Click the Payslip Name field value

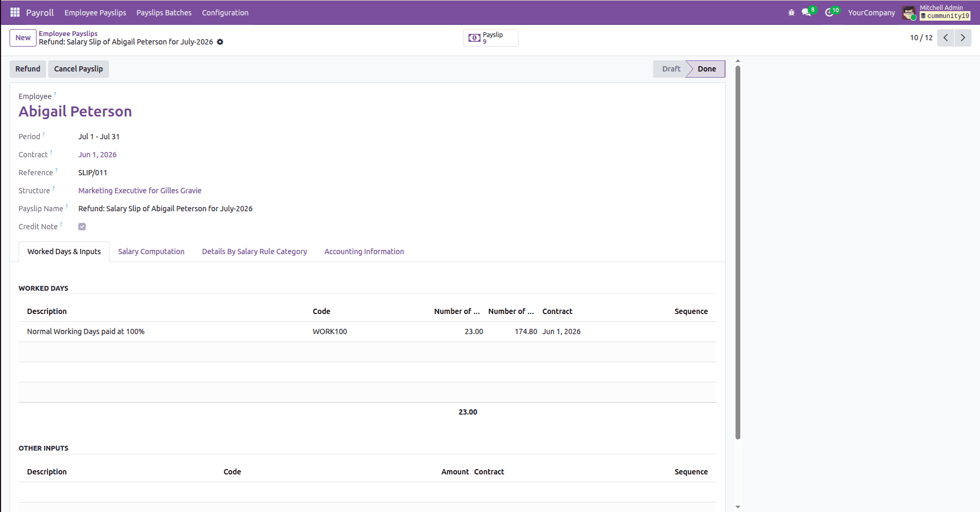(166, 209)
